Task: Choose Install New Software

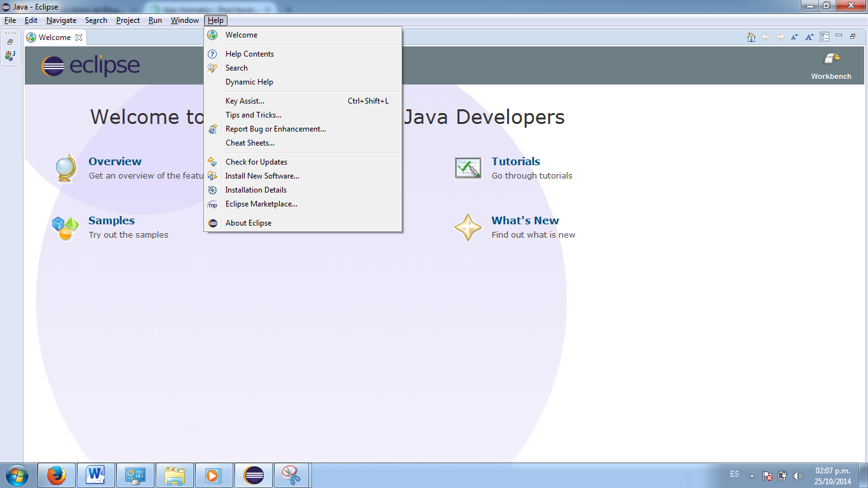Action: pos(303,176)
